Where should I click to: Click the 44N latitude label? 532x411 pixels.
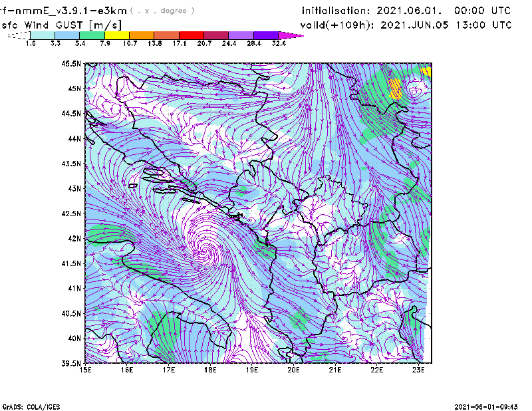point(74,138)
